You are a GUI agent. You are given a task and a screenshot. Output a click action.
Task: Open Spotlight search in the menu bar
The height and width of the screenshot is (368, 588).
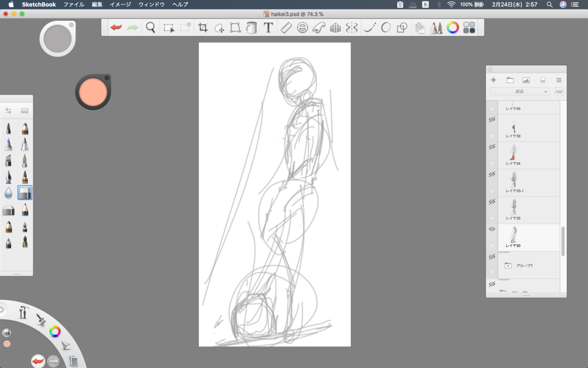tap(550, 4)
